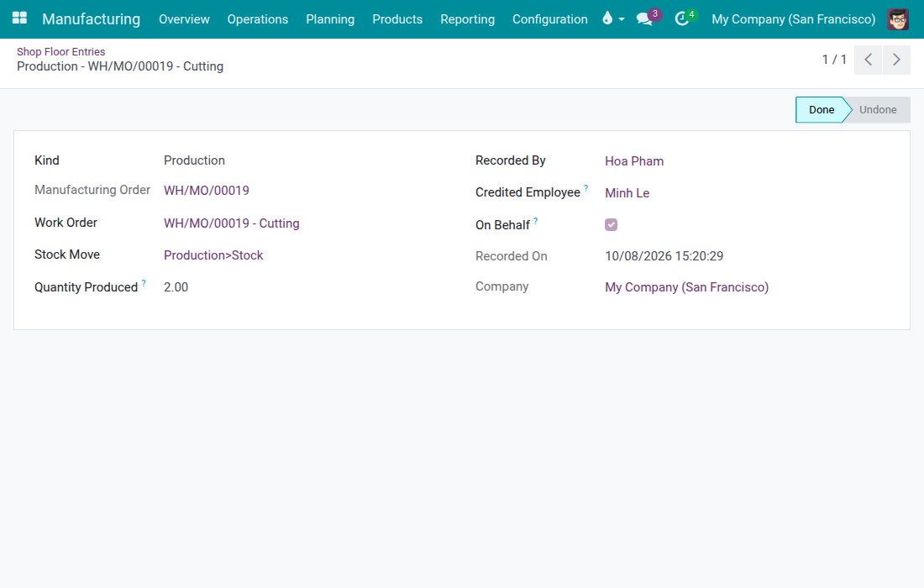Open My Company (San Francisco) switcher
Screen dimensions: 924x588
793,19
